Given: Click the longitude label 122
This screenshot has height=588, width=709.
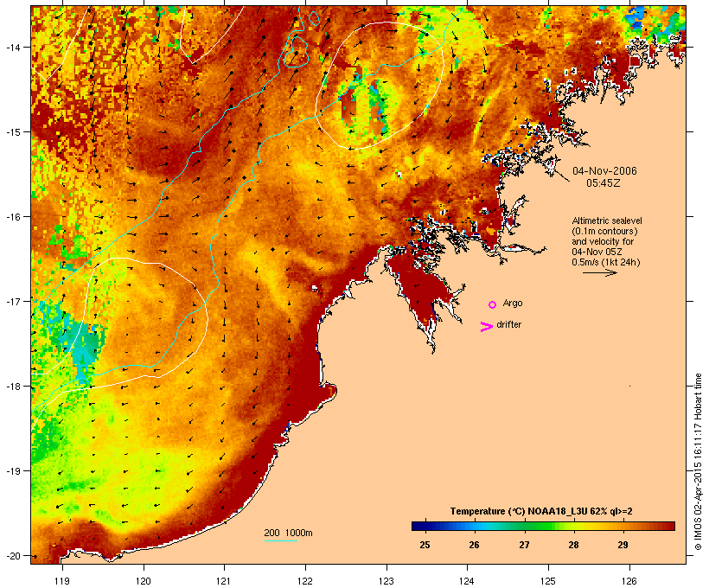Looking at the screenshot, I should click(305, 581).
